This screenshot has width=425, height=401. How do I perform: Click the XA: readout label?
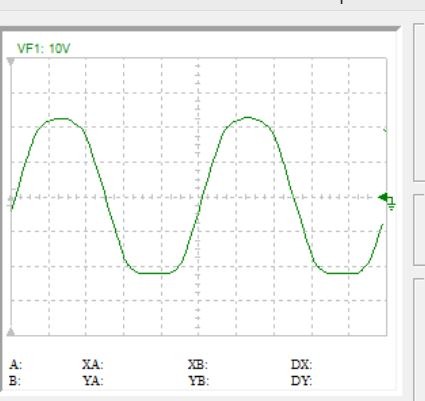coord(93,365)
